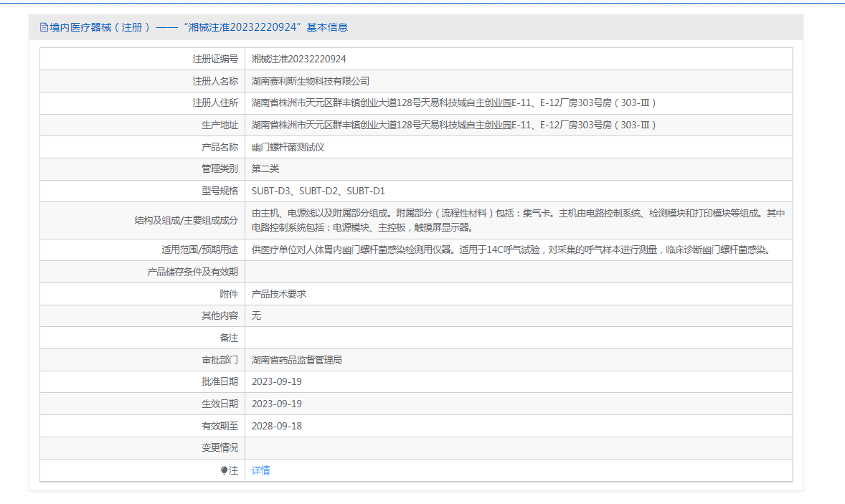Screen dimensions: 845x504
Task: Click the 产品名称 row label
Action: 220,147
